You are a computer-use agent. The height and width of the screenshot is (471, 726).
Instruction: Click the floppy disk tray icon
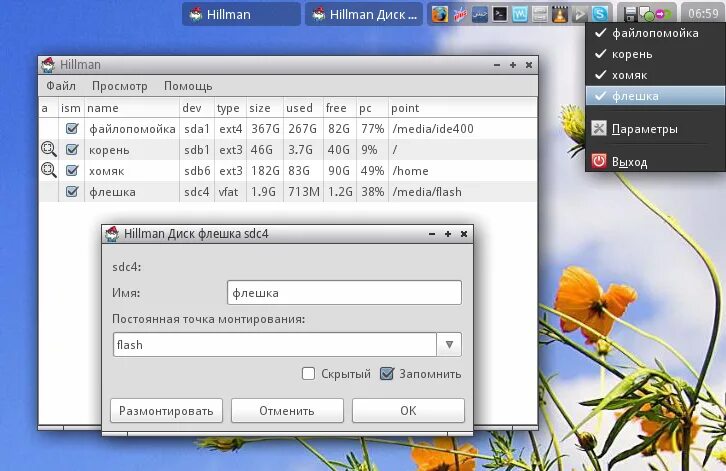coord(629,14)
